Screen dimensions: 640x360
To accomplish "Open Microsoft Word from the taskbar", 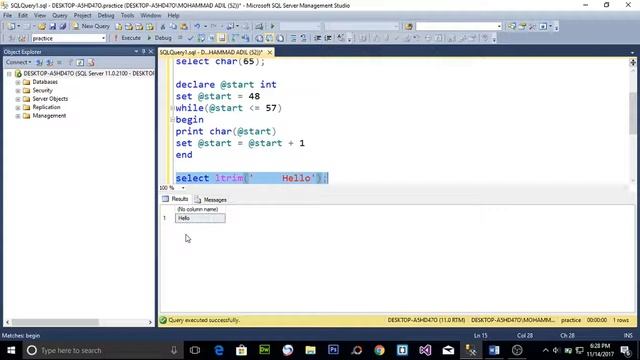I will tap(494, 350).
